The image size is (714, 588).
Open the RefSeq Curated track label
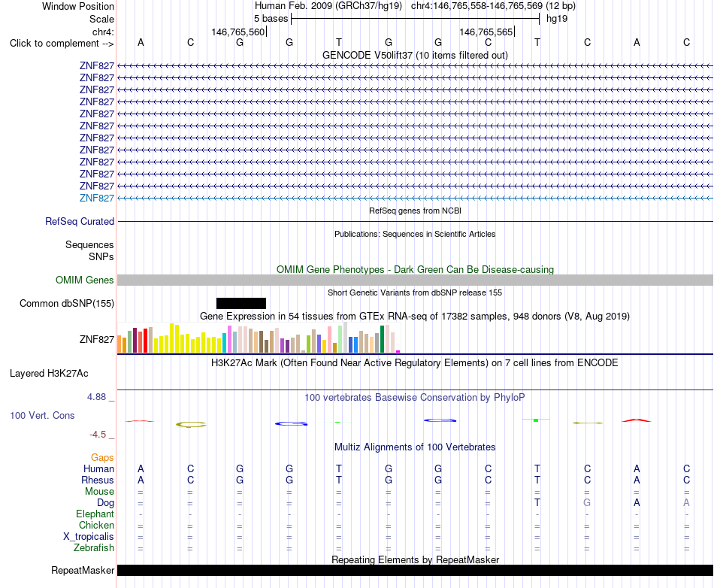click(79, 221)
